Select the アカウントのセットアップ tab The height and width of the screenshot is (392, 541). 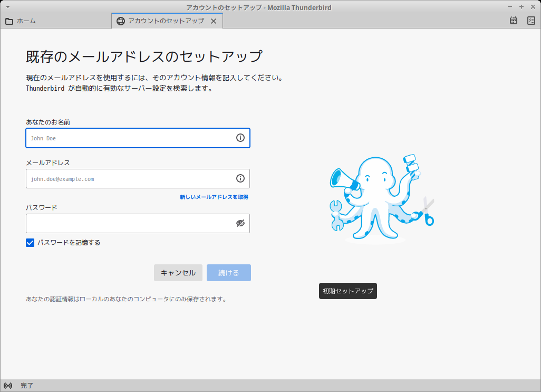click(167, 21)
